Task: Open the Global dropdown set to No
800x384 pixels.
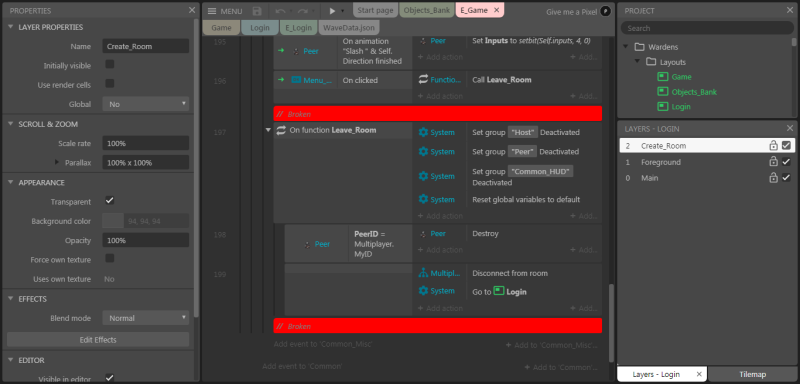Action: coord(146,104)
